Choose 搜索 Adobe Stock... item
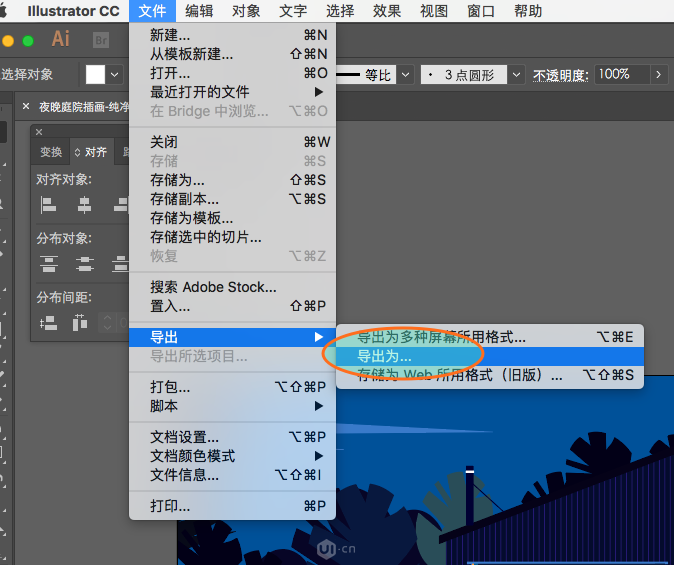Image resolution: width=674 pixels, height=565 pixels. click(232, 287)
